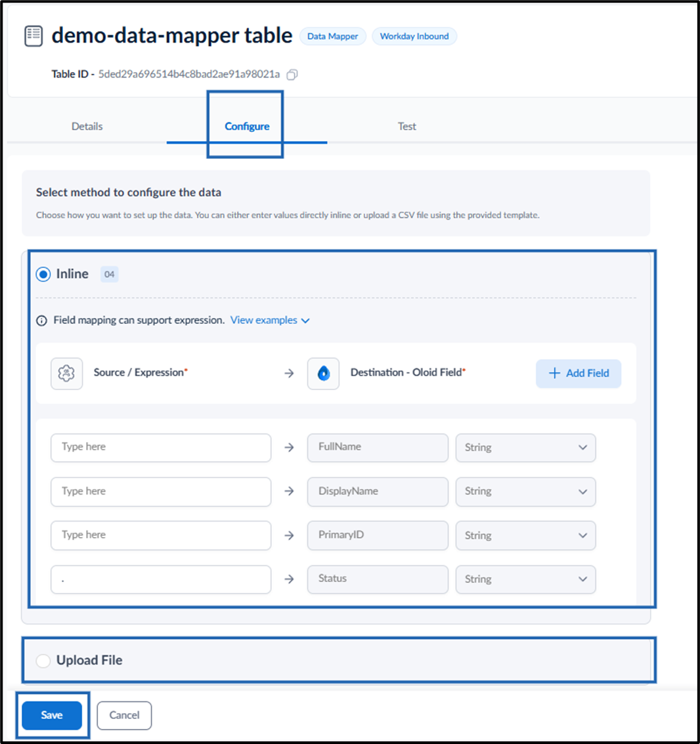Focus the source input for FullName
The height and width of the screenshot is (744, 700).
[161, 447]
